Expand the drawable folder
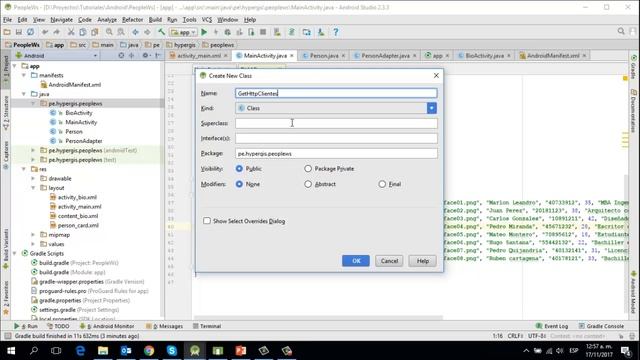 33,178
